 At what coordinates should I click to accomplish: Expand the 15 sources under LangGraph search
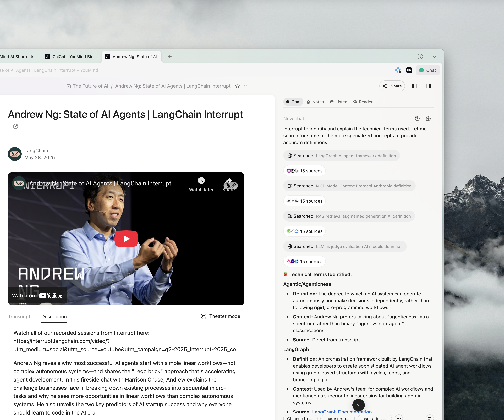coord(304,171)
